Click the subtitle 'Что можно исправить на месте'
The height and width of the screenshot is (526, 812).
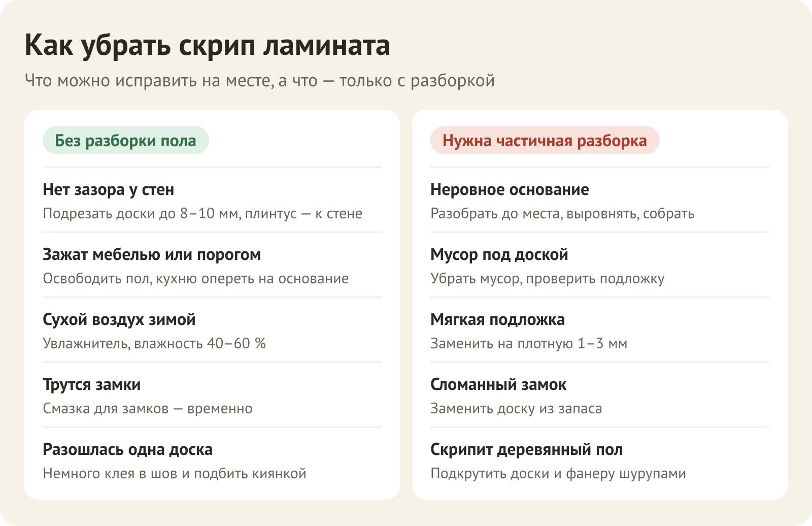pos(149,81)
